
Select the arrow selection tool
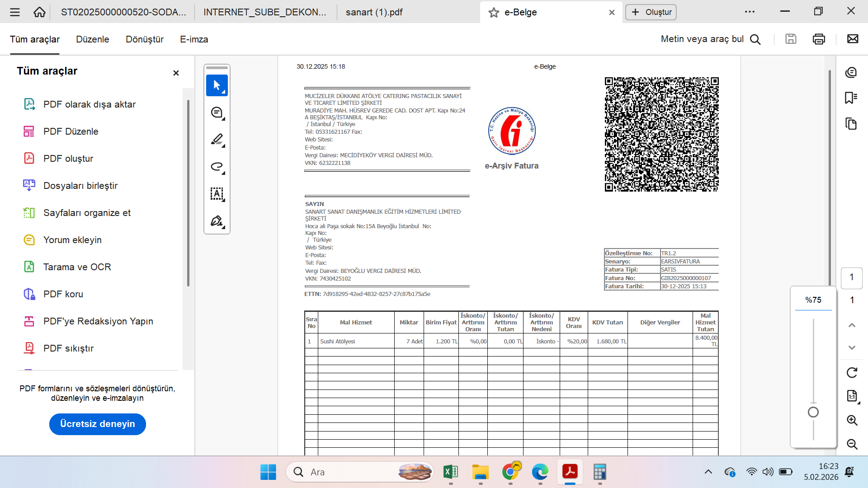(x=217, y=85)
